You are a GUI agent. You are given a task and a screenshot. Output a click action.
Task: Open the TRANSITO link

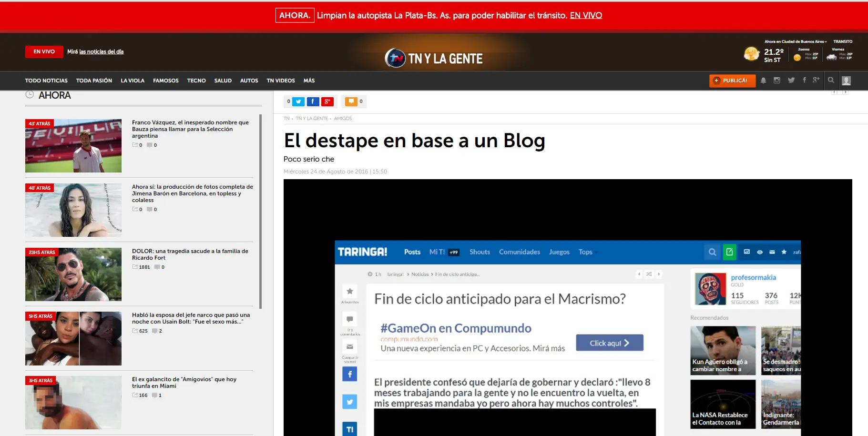[843, 41]
